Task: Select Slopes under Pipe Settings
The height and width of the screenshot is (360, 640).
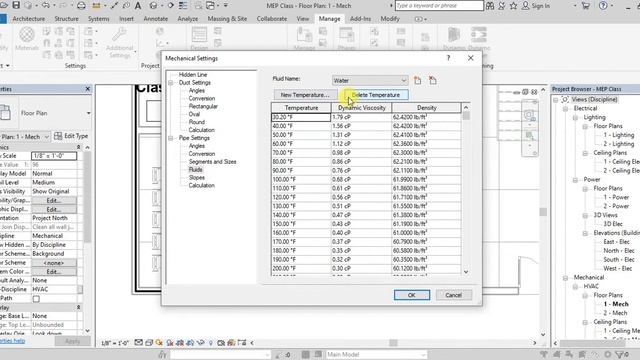Action: (197, 178)
